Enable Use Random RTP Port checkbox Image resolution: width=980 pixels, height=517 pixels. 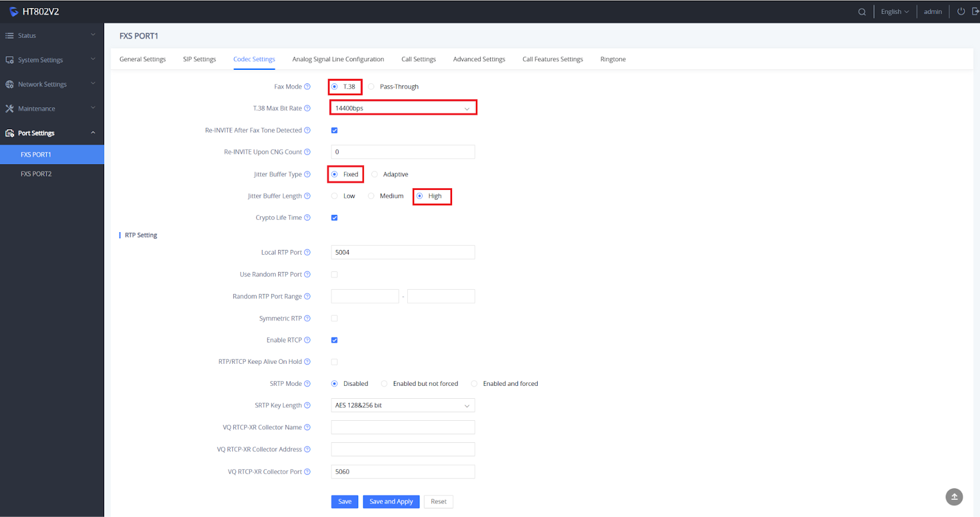334,274
